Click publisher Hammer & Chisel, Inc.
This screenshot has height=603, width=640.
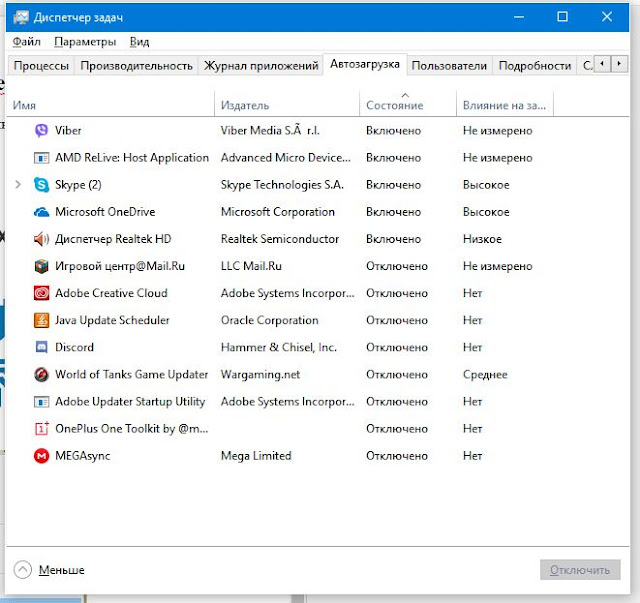(x=279, y=347)
